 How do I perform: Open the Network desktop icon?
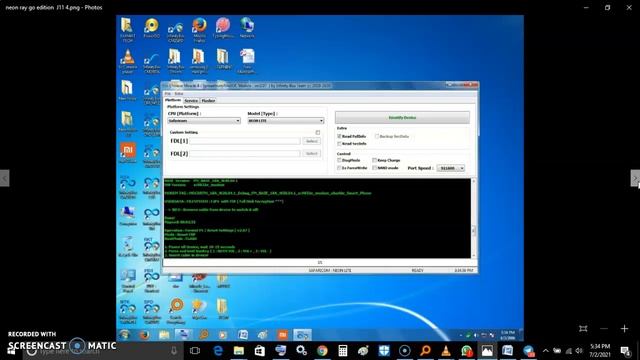pyautogui.click(x=247, y=28)
